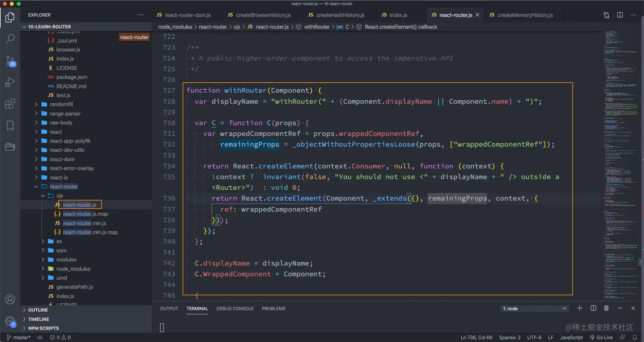Viewport: 644px width, 342px height.
Task: Maximize the panel with up chevron
Action: [x=620, y=308]
